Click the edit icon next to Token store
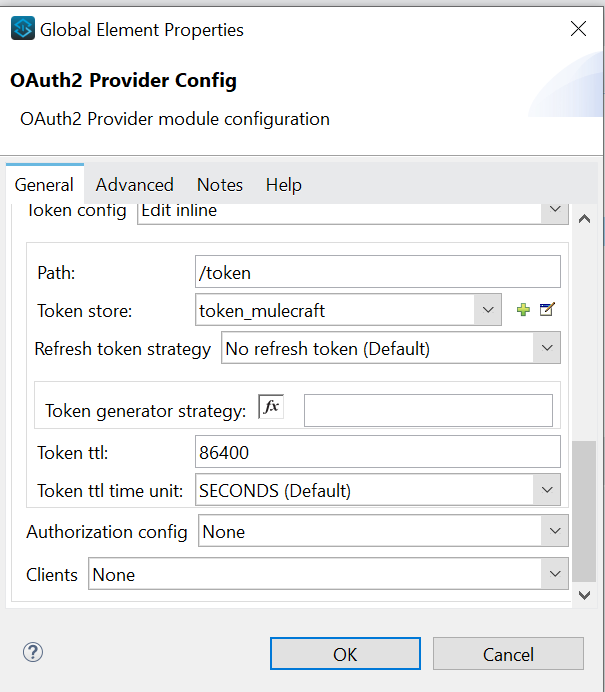The width and height of the screenshot is (605, 692). click(547, 310)
